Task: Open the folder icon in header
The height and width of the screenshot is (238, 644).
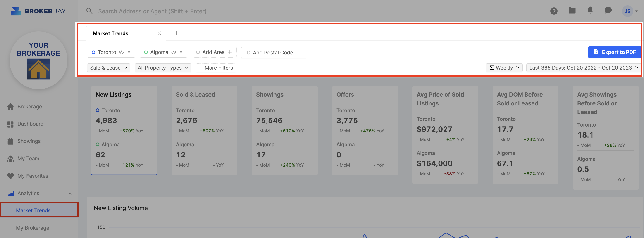Action: [x=572, y=11]
